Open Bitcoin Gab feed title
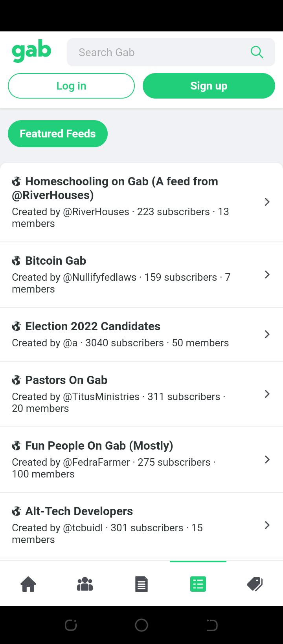This screenshot has height=644, width=283. [55, 261]
